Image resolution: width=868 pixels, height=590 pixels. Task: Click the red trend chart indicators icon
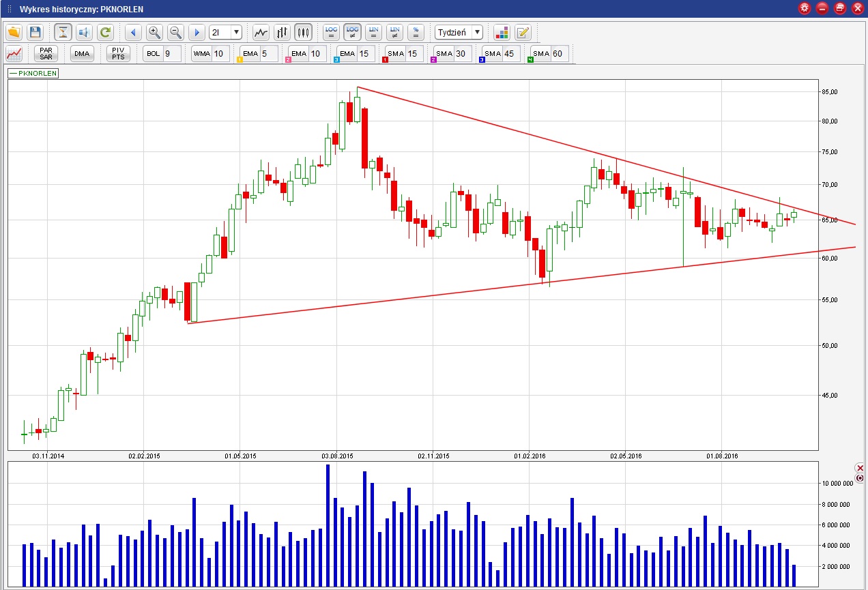[14, 53]
